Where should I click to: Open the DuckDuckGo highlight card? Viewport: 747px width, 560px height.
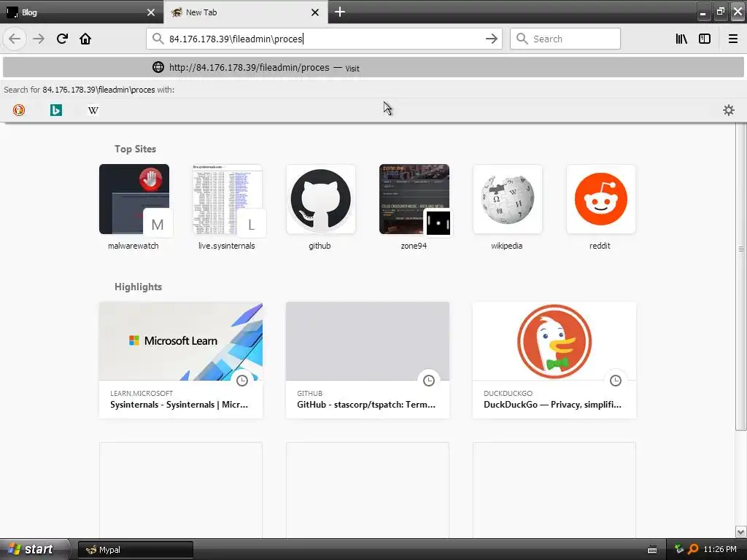point(554,360)
